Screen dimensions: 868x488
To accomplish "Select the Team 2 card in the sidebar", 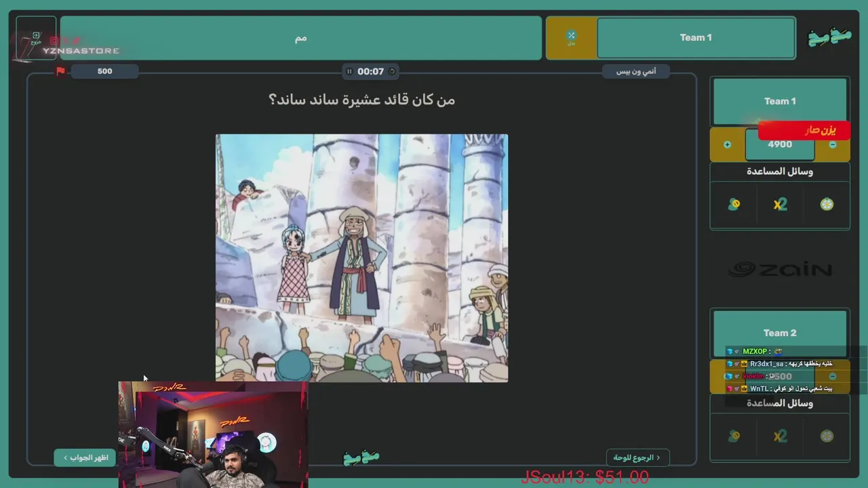I will click(780, 333).
